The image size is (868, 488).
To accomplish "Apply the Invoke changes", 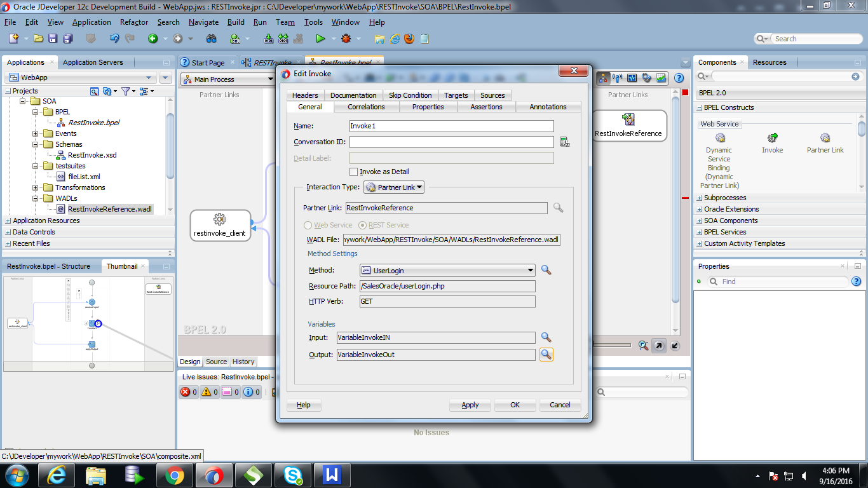I will point(470,405).
